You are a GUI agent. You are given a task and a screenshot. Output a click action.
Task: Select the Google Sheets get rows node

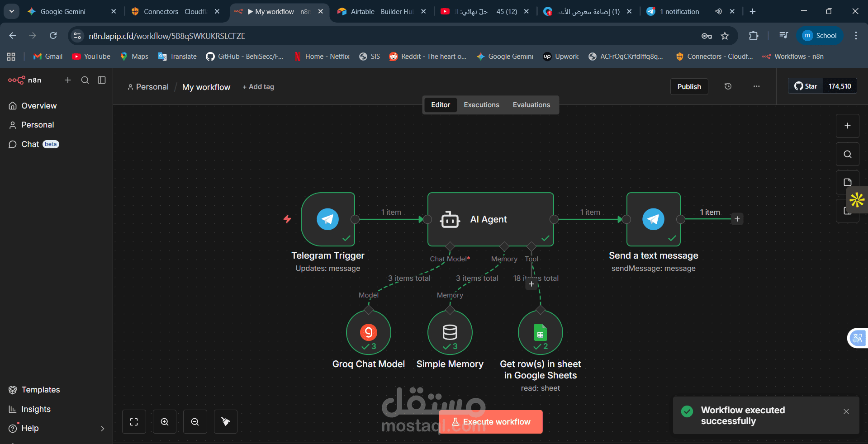point(541,332)
